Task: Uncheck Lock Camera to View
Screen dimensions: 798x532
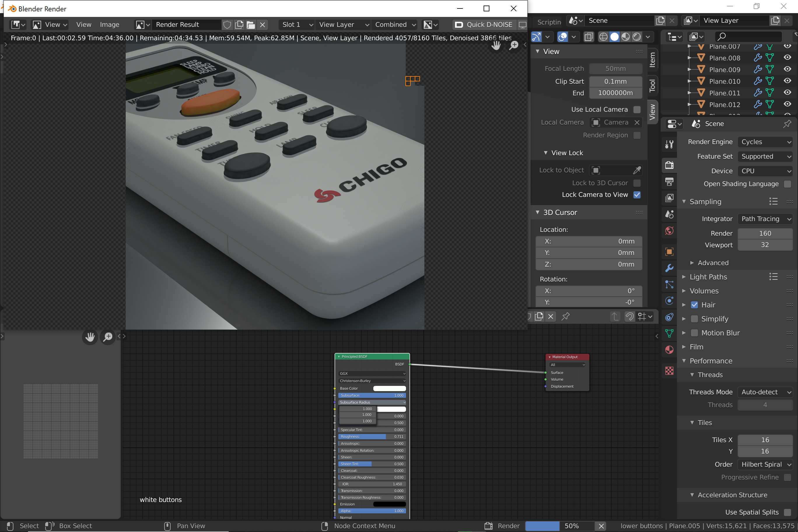Action: (637, 195)
